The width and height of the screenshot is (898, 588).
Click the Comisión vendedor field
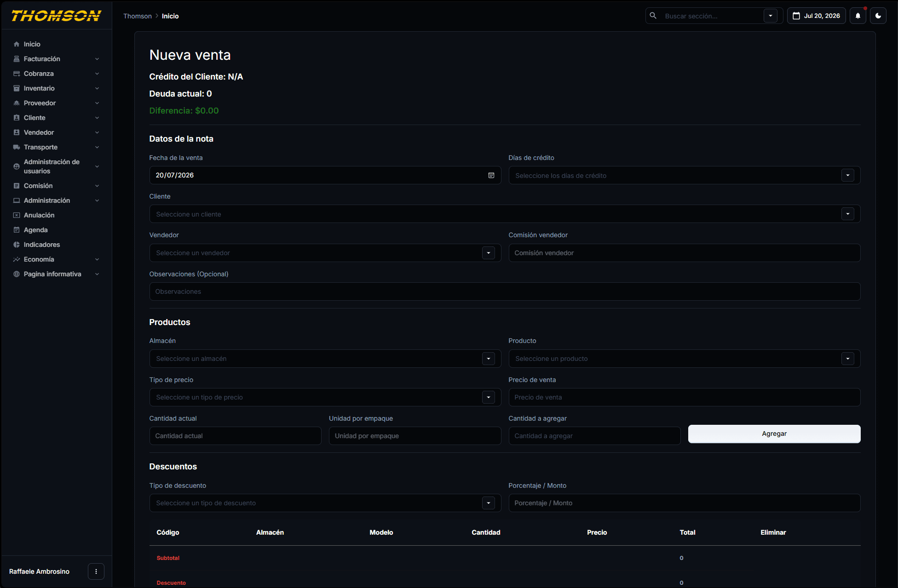685,253
